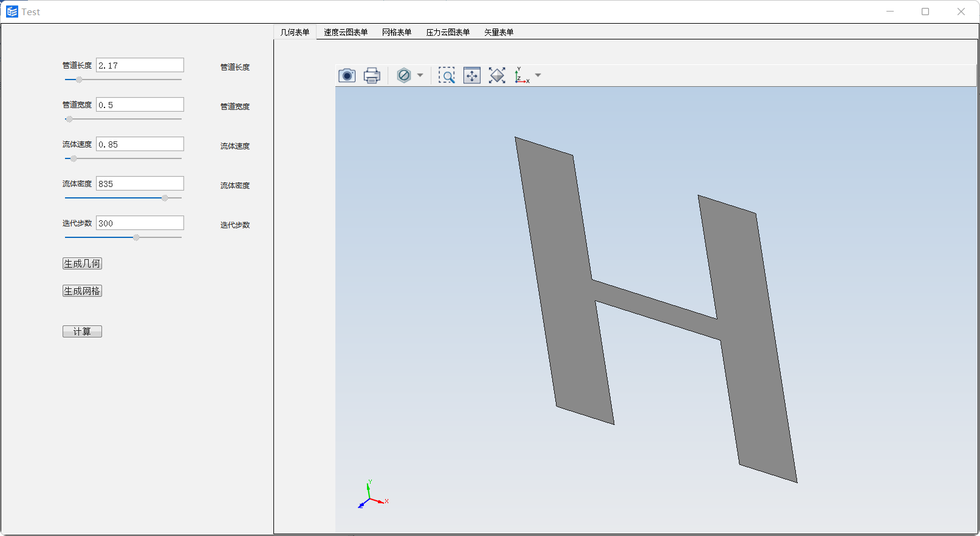Click the print icon in the viewer toolbar

click(372, 75)
